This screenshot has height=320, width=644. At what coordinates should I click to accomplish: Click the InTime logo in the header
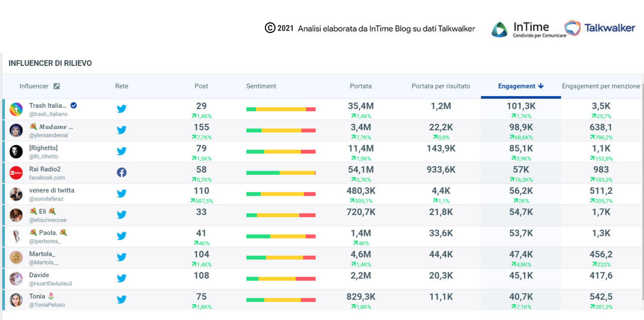(528, 29)
